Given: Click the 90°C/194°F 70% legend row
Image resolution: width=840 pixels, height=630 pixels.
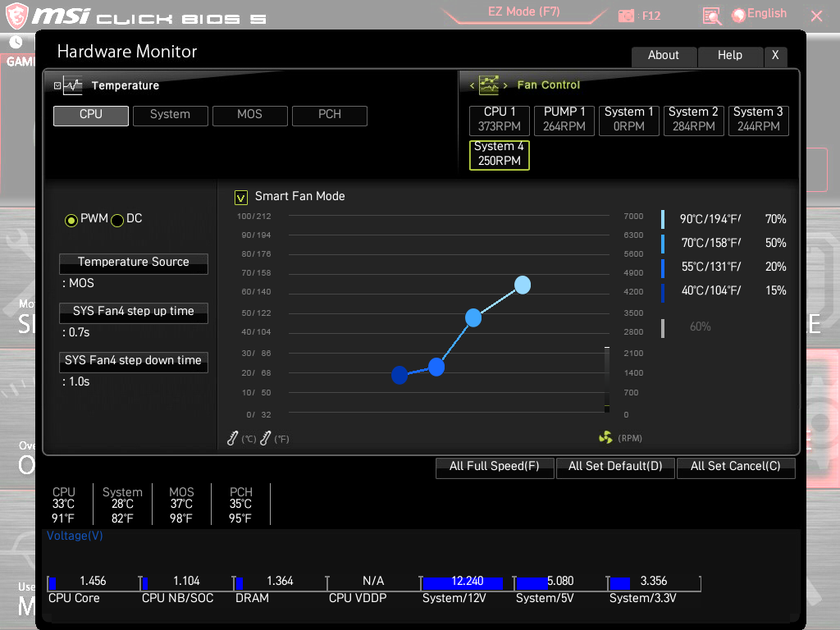Looking at the screenshot, I should tap(724, 219).
